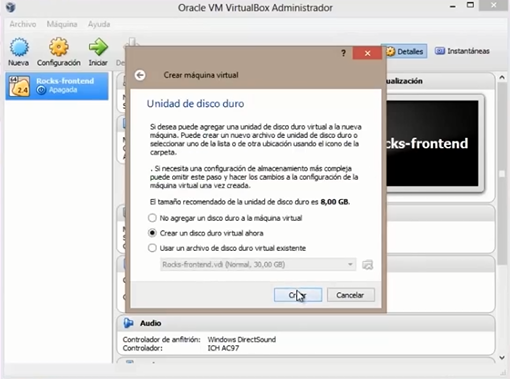Open the Máquina menu

click(x=62, y=24)
